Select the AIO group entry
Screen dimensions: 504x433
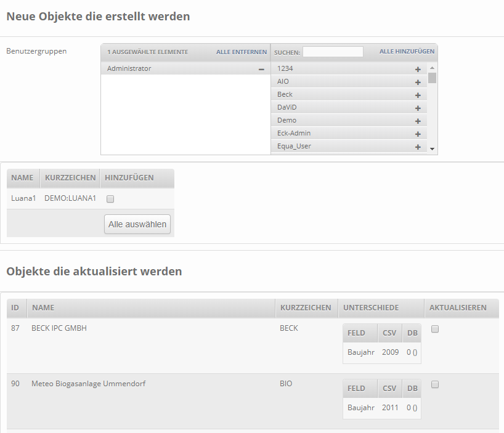click(349, 81)
